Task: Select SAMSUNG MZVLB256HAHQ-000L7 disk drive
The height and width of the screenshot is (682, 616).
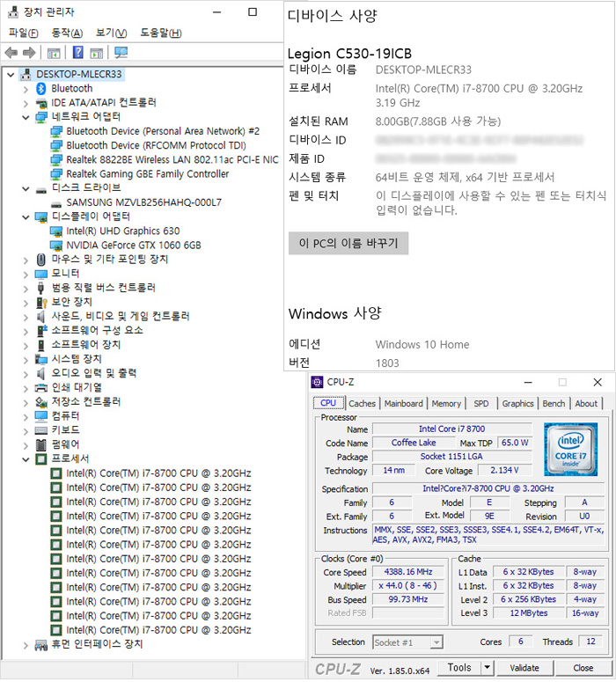Action: [144, 202]
